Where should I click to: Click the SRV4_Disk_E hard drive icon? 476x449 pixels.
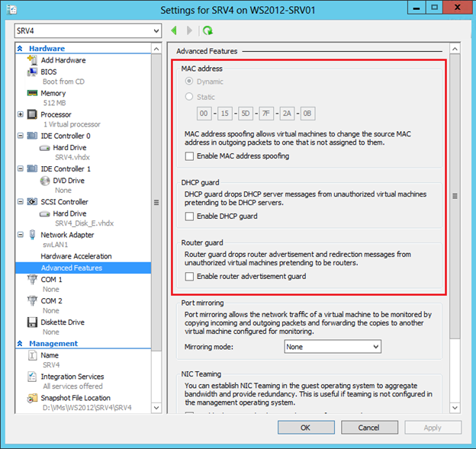[x=44, y=214]
